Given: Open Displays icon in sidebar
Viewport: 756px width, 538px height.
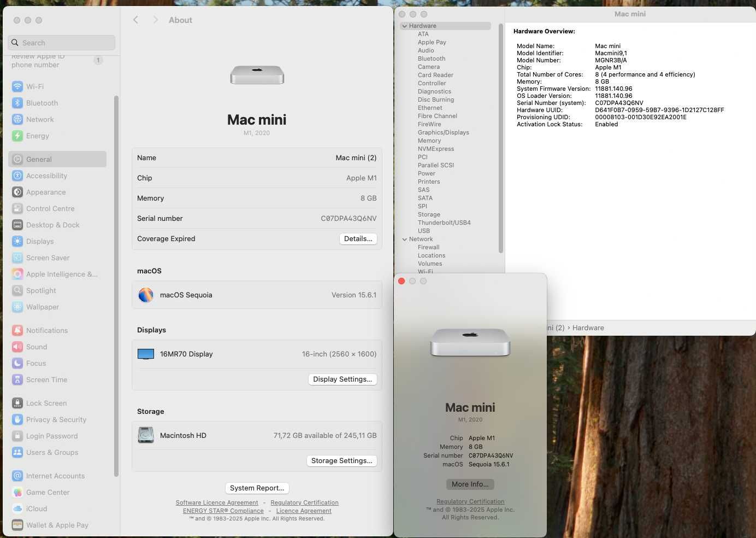Looking at the screenshot, I should [17, 241].
